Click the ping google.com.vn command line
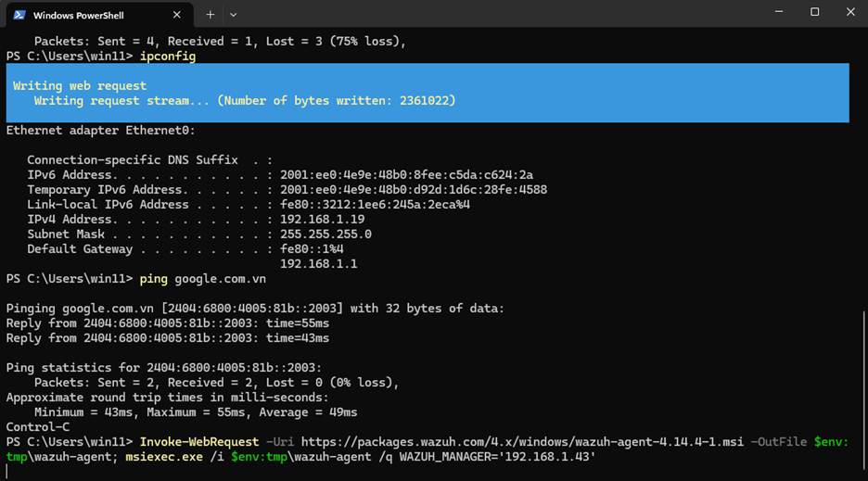The image size is (868, 481). pyautogui.click(x=202, y=279)
